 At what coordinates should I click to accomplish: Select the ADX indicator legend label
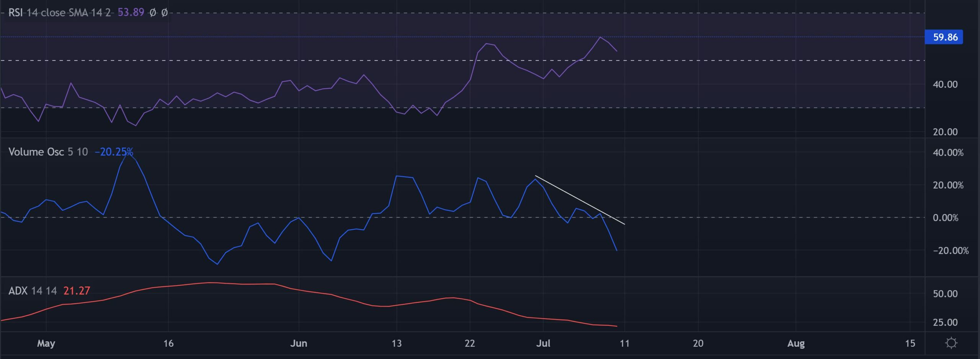click(18, 291)
